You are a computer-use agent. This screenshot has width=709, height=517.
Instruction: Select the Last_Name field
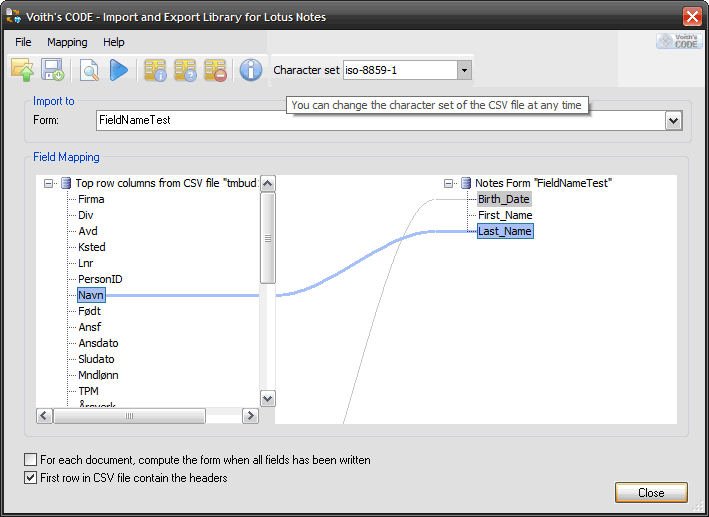[x=505, y=231]
